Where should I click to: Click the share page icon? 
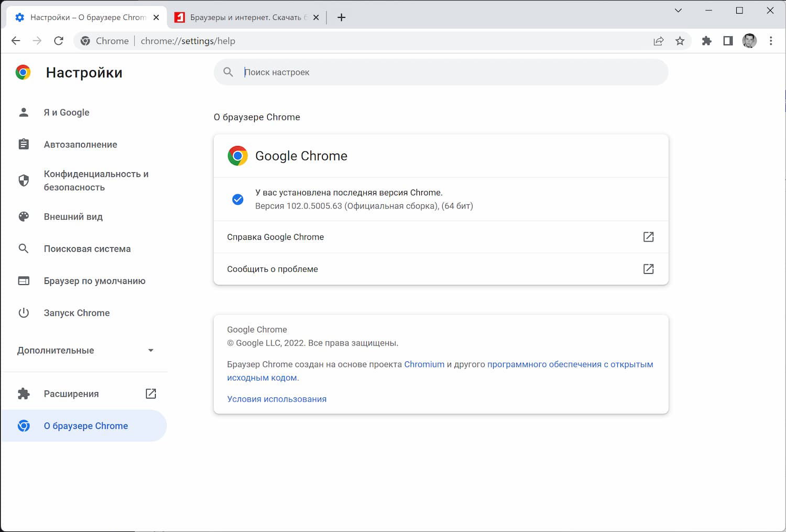pos(659,41)
